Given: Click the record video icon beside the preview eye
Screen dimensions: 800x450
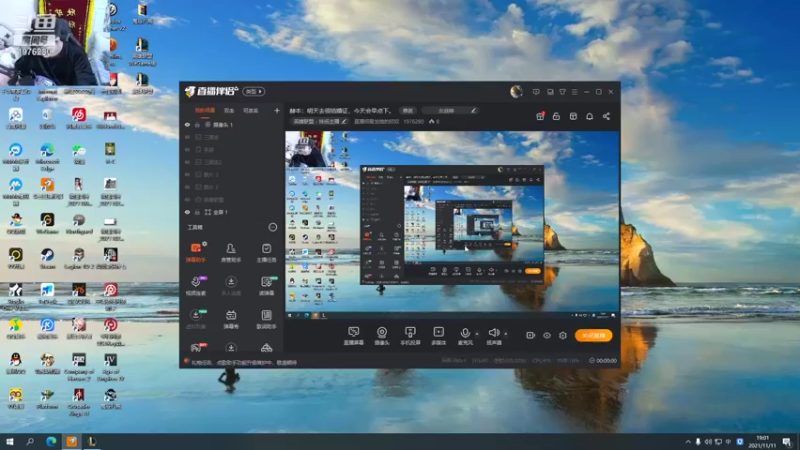Looking at the screenshot, I should tap(530, 335).
